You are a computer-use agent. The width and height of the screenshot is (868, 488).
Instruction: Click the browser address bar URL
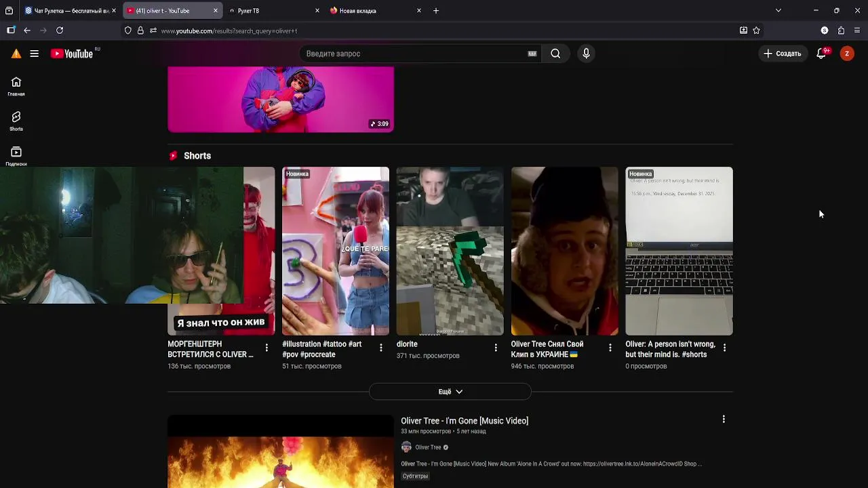[x=229, y=30]
